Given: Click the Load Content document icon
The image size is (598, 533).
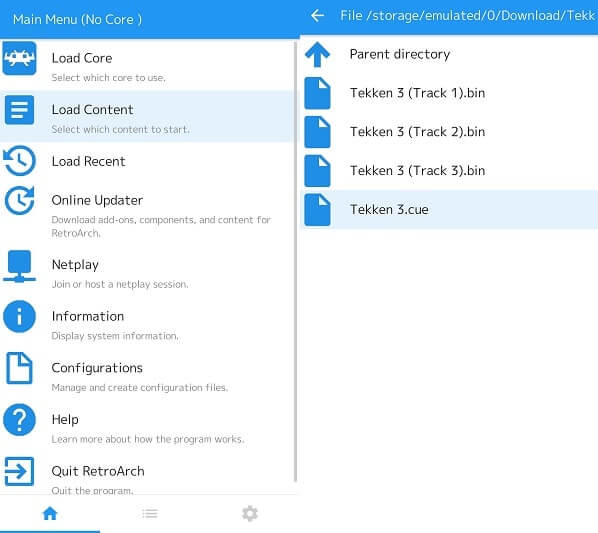Looking at the screenshot, I should click(19, 110).
